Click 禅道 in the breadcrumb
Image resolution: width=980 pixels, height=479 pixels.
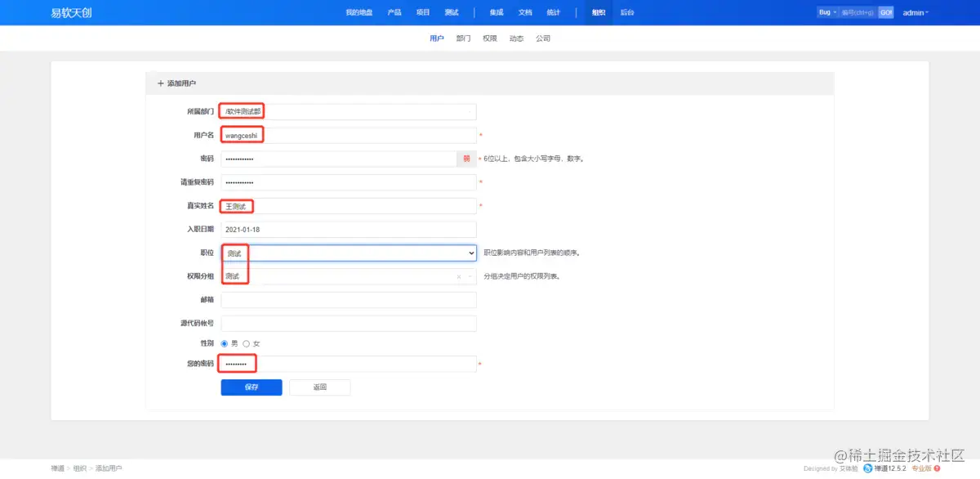point(57,468)
